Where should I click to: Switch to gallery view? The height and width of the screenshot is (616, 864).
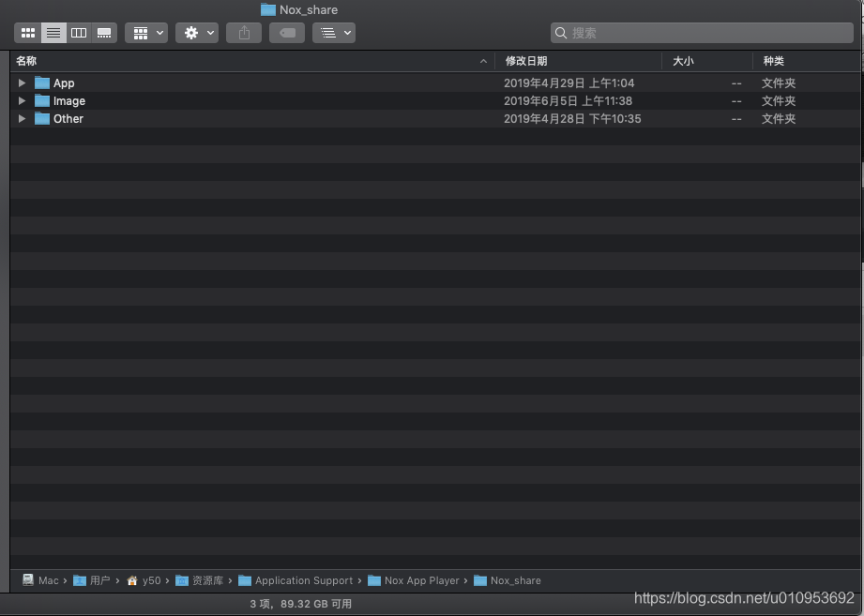[104, 33]
